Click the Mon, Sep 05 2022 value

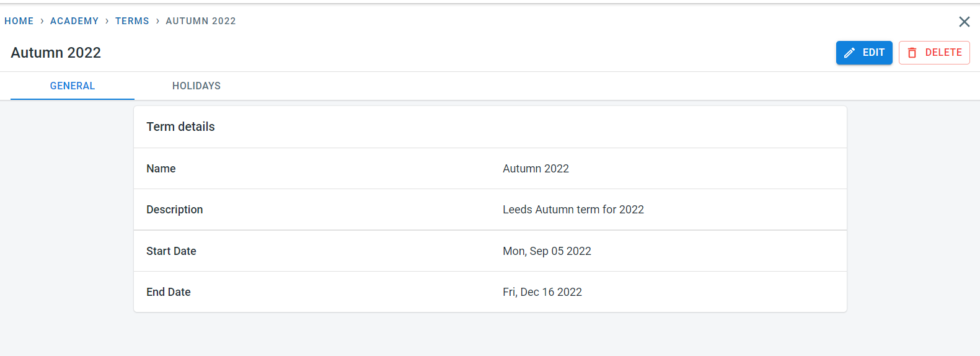[x=547, y=251]
